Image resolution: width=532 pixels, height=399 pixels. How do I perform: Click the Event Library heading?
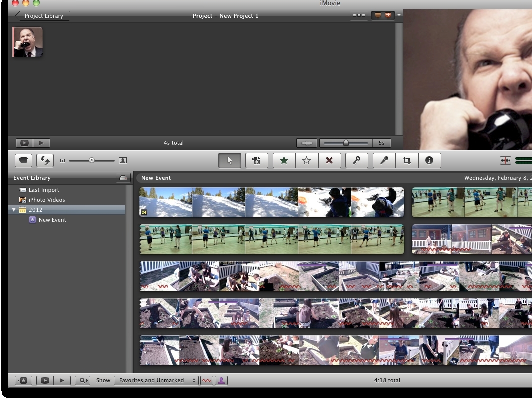32,178
